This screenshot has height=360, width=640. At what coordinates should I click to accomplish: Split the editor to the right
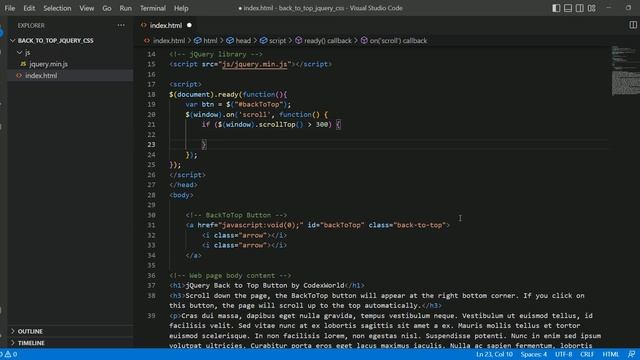point(633,25)
